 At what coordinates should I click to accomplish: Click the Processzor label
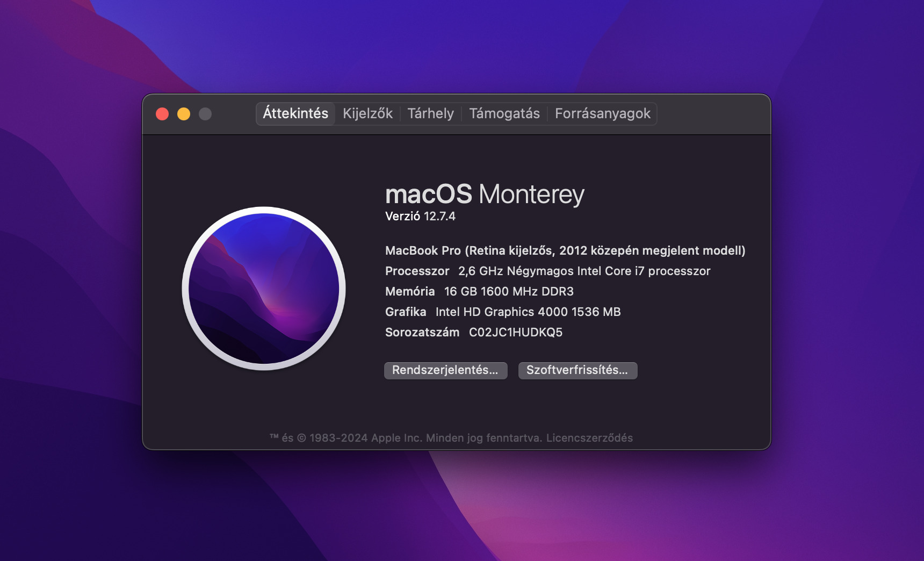pos(417,271)
